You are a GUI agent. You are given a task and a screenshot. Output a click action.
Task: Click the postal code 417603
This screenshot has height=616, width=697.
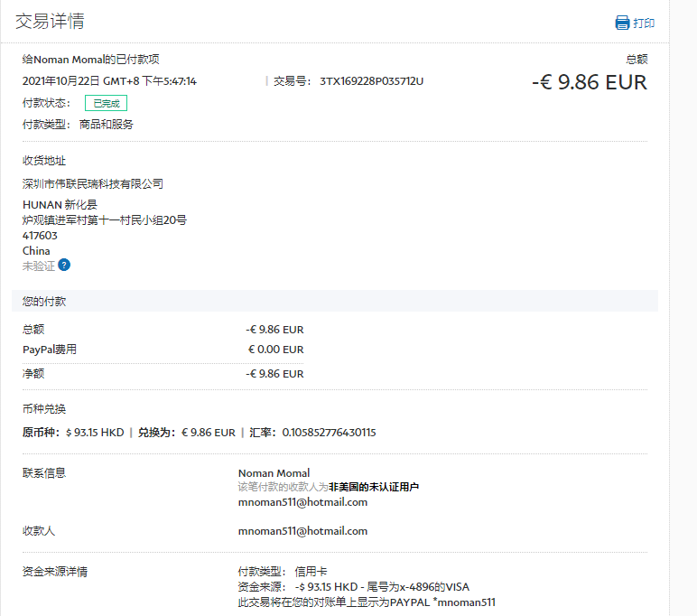point(38,236)
